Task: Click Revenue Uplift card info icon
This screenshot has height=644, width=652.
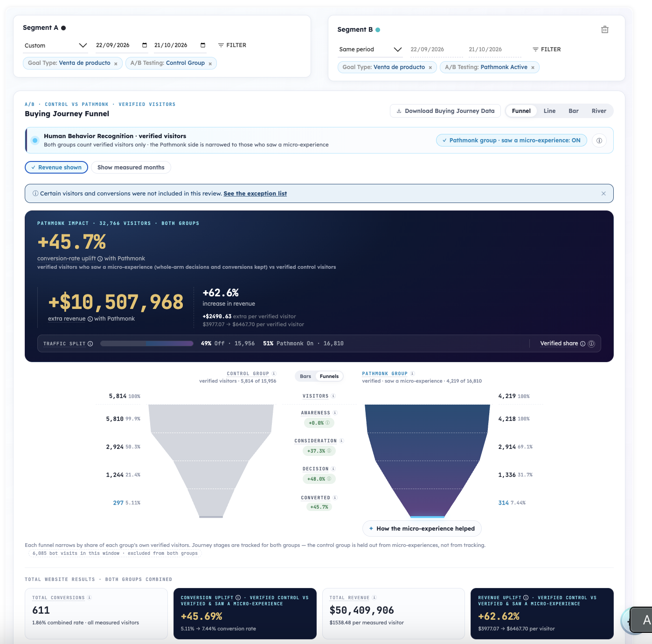Action: pyautogui.click(x=526, y=597)
